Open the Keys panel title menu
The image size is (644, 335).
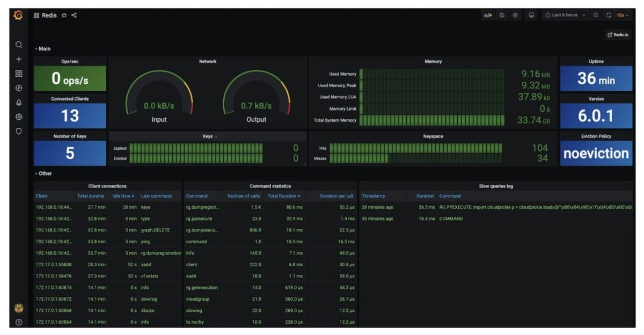(208, 136)
